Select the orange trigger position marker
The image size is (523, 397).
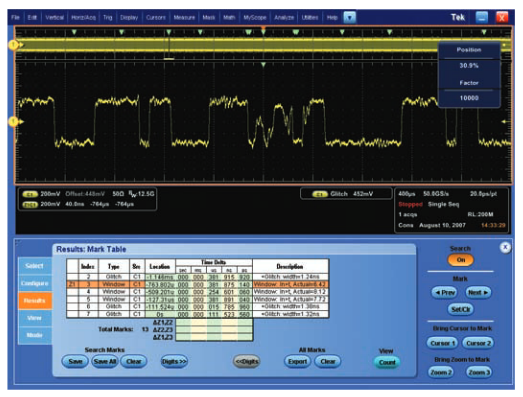click(263, 28)
